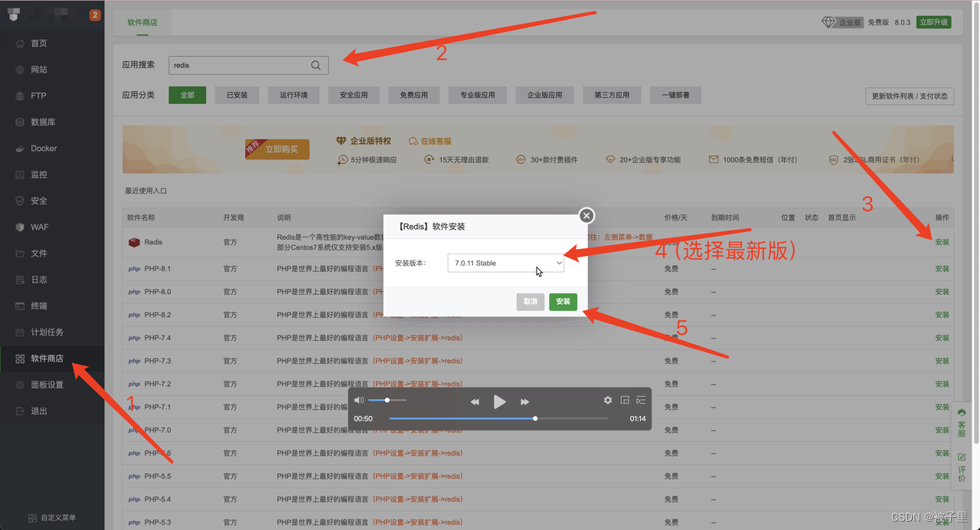Open video player settings gear

point(608,400)
